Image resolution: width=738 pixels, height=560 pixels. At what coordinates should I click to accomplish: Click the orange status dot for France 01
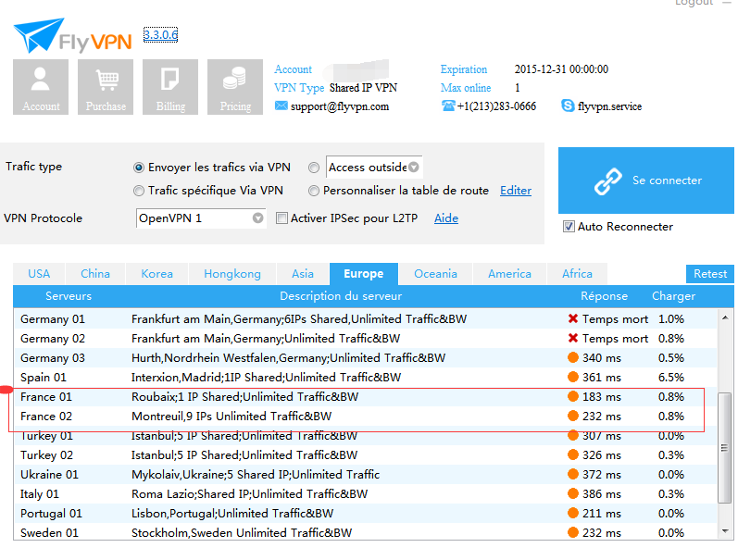573,397
